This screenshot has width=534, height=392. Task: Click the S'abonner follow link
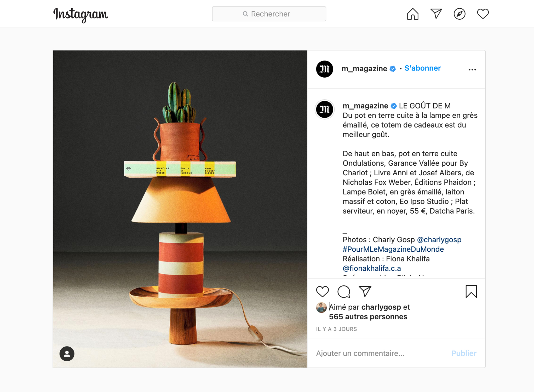click(x=423, y=68)
